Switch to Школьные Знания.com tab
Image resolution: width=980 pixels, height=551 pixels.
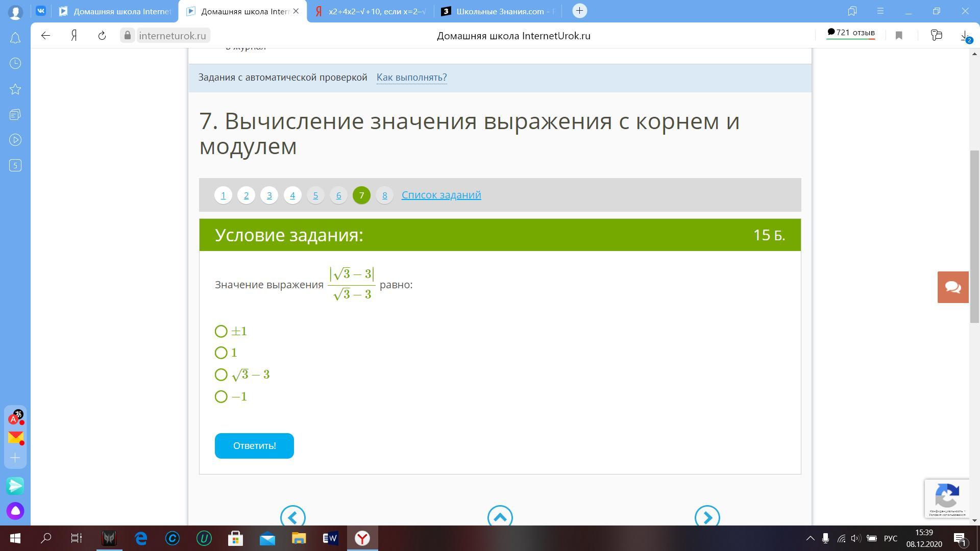[498, 11]
